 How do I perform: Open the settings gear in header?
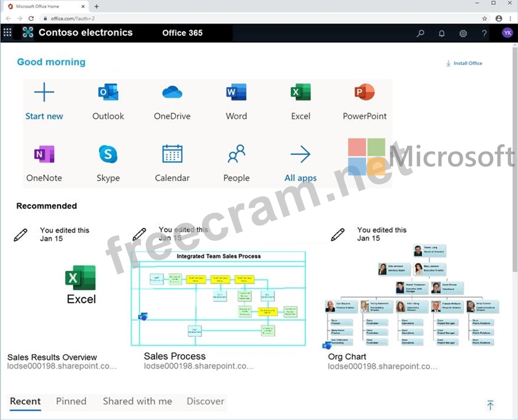pos(463,33)
